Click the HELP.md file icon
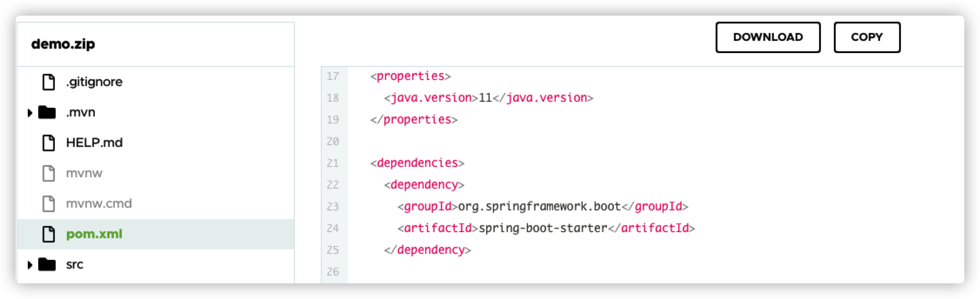The width and height of the screenshot is (980, 299). point(49,143)
